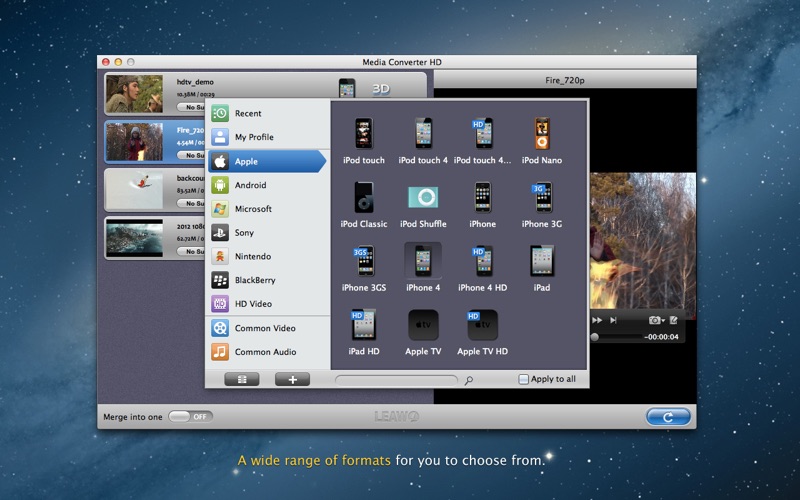Image resolution: width=800 pixels, height=500 pixels.
Task: Select the Apple TV profile
Action: tap(423, 332)
